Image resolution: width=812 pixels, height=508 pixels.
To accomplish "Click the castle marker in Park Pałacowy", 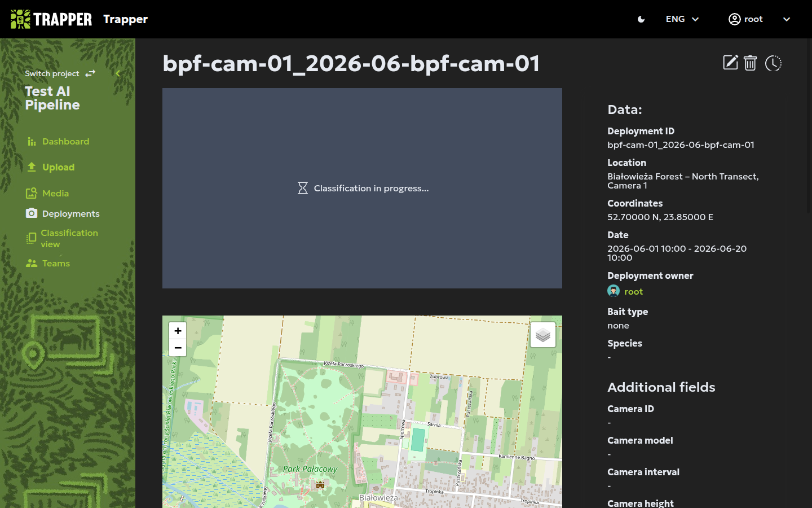I will (320, 485).
